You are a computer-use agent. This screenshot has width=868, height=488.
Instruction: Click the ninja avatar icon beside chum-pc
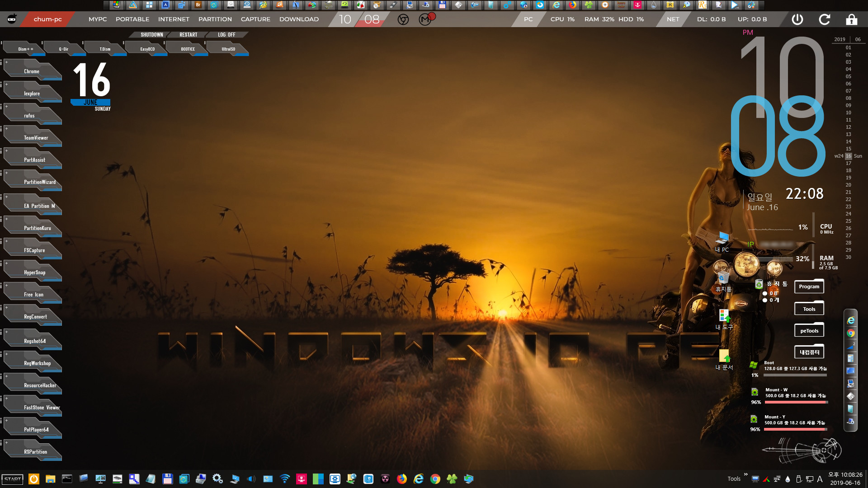pyautogui.click(x=12, y=19)
